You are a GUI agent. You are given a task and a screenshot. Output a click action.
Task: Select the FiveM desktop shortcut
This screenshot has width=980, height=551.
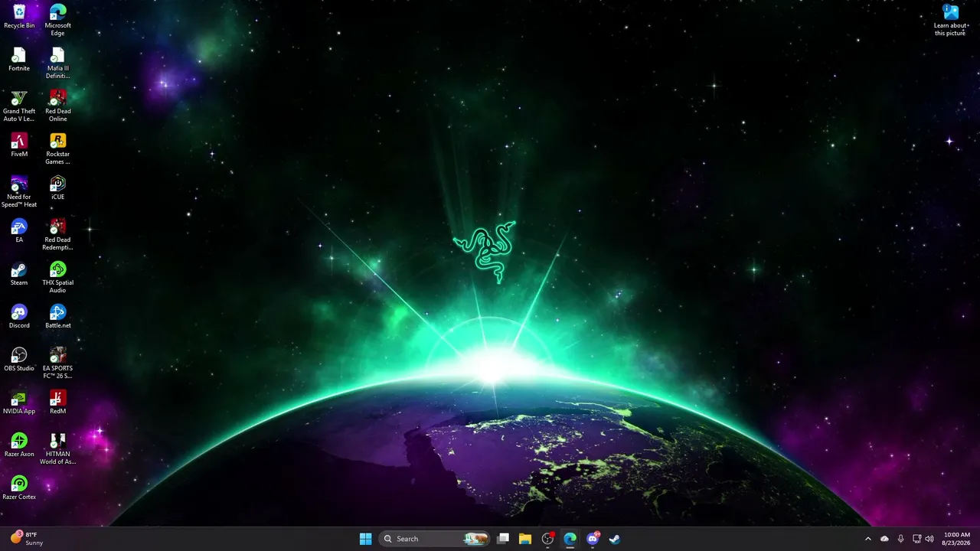[x=19, y=145]
